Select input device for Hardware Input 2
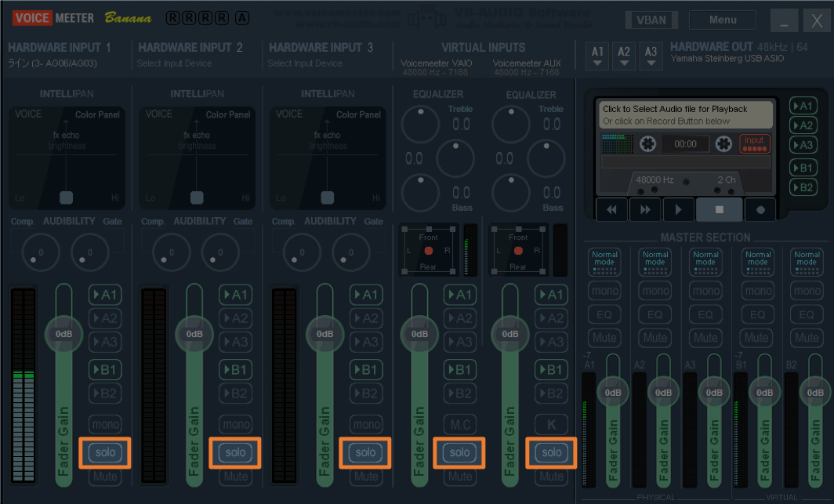Viewport: 834px width, 504px height. (x=174, y=63)
